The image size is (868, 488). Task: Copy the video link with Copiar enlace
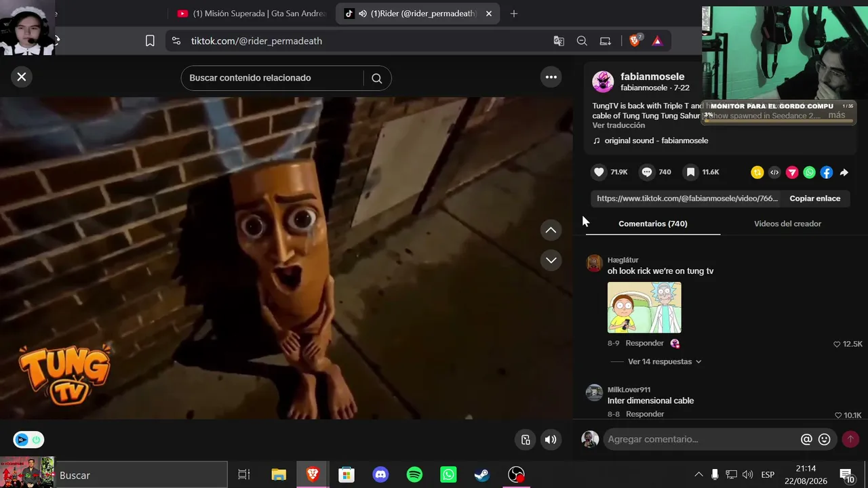[815, 199]
